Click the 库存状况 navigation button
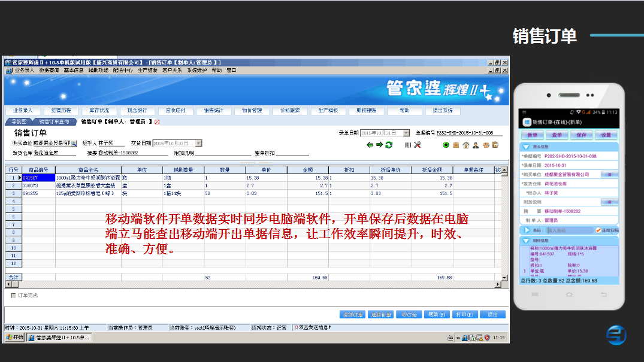Image resolution: width=644 pixels, height=362 pixels. [99, 111]
